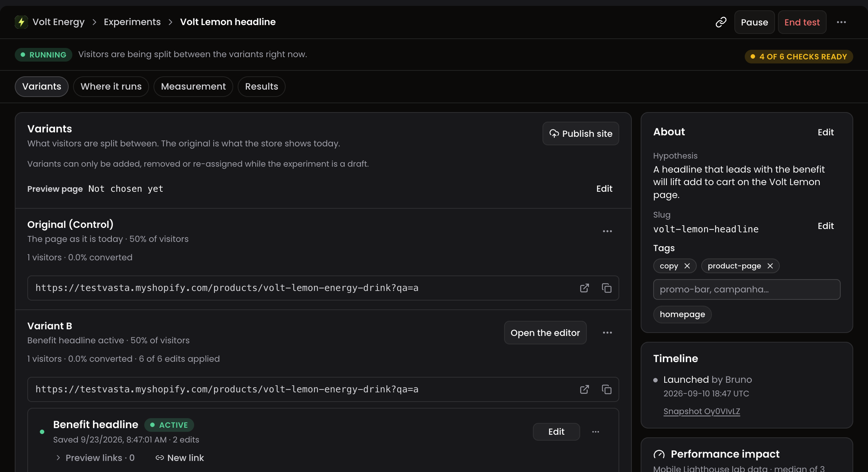The width and height of the screenshot is (868, 472).
Task: Expand the Preview links section
Action: 96,458
